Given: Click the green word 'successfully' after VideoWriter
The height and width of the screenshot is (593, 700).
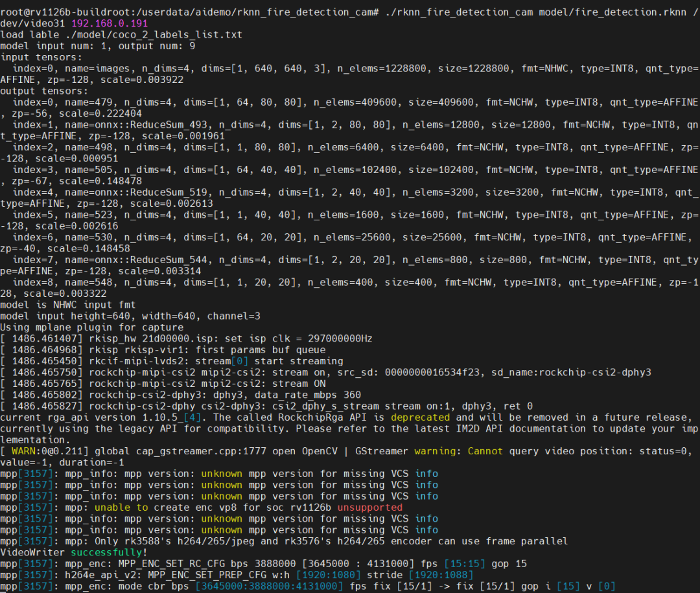Looking at the screenshot, I should click(x=107, y=552).
